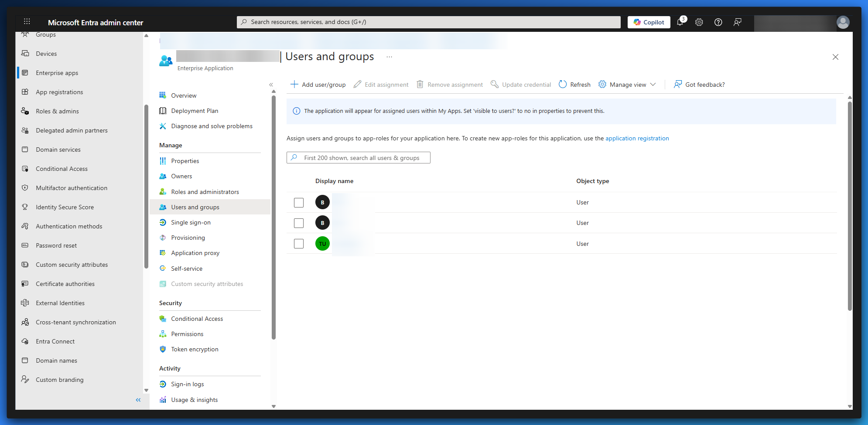Collapse the left navigation sidebar
The height and width of the screenshot is (425, 868).
click(138, 400)
